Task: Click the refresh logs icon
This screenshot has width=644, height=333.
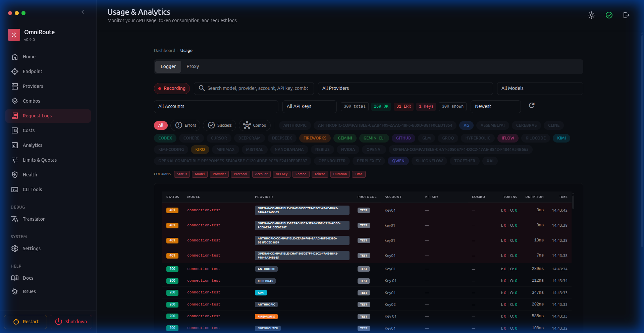Action: pos(532,106)
